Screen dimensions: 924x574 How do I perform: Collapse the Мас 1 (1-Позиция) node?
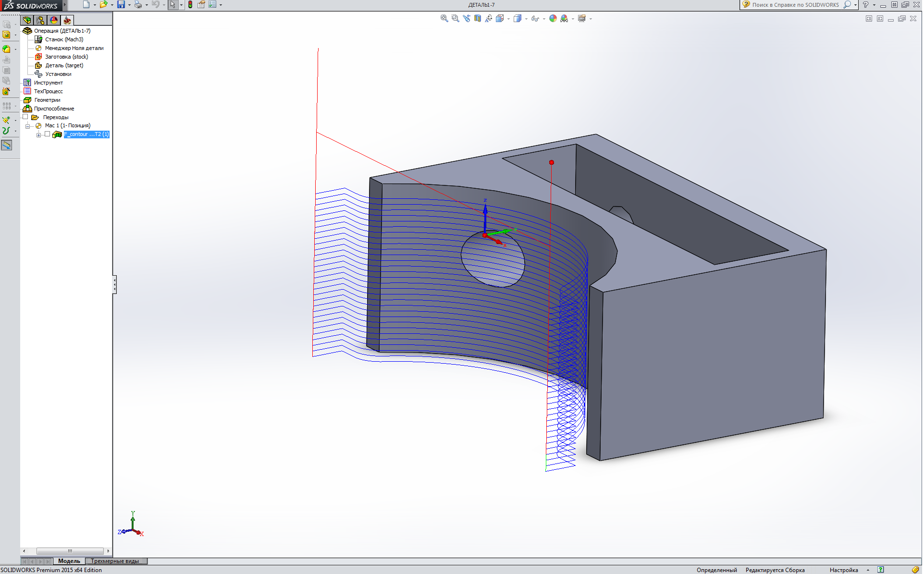(x=27, y=126)
